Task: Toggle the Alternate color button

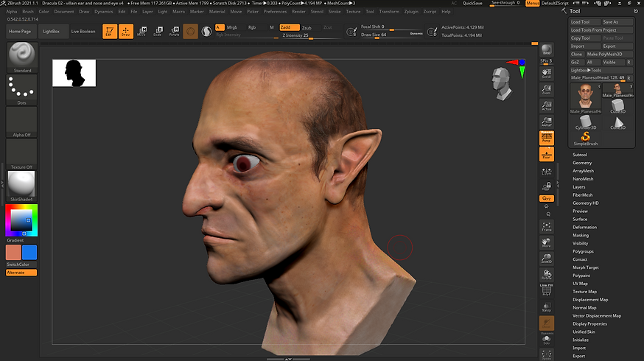Action: [x=21, y=273]
